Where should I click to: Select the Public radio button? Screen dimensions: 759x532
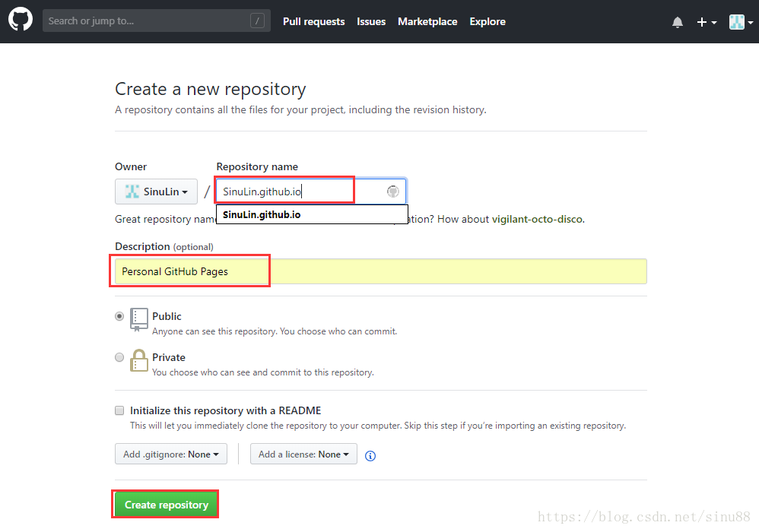pos(119,316)
